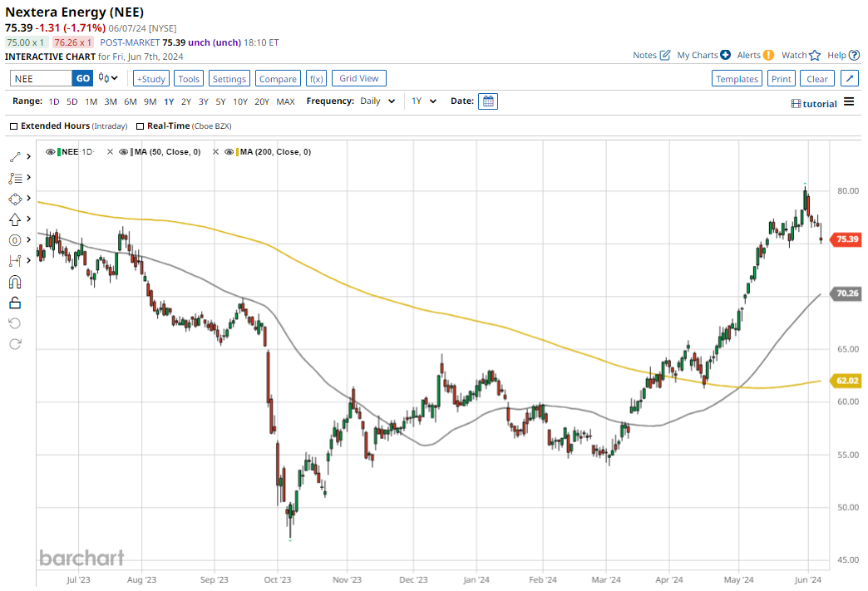Click the unlocked padlock drawing lock icon
Image resolution: width=868 pixels, height=591 pixels.
pyautogui.click(x=15, y=303)
